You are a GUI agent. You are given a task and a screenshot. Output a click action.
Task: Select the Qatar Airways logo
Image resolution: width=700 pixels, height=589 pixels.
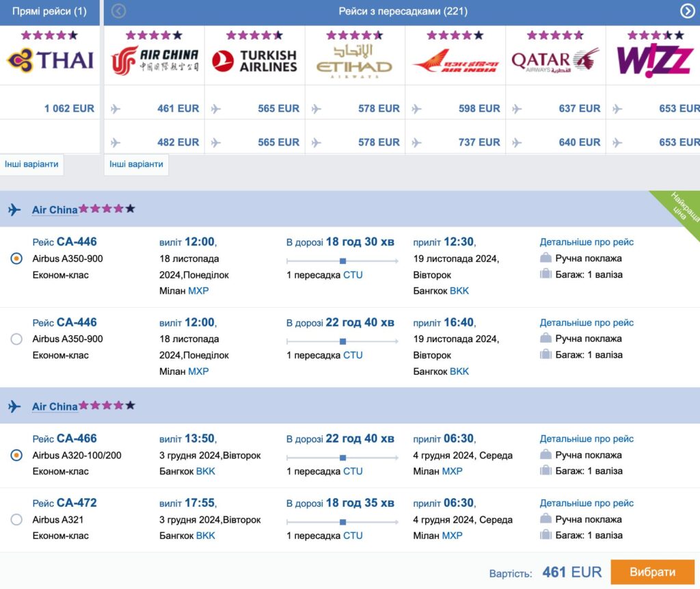555,61
